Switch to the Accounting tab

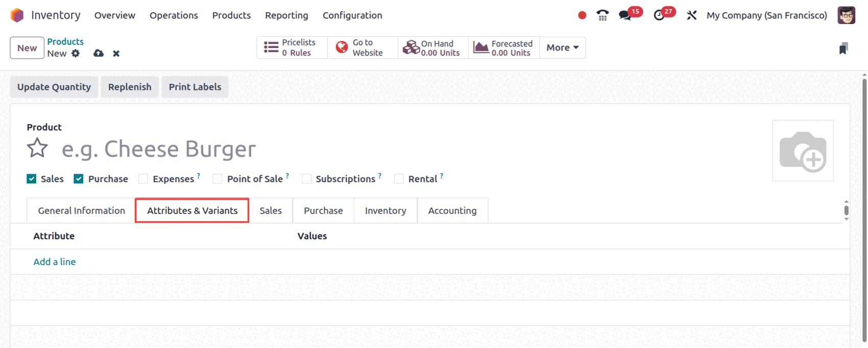pos(452,211)
